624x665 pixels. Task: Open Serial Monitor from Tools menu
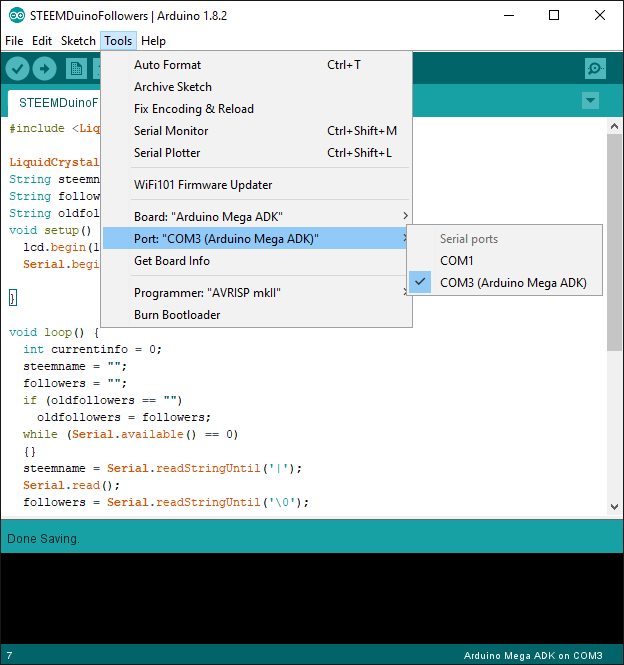[x=256, y=131]
